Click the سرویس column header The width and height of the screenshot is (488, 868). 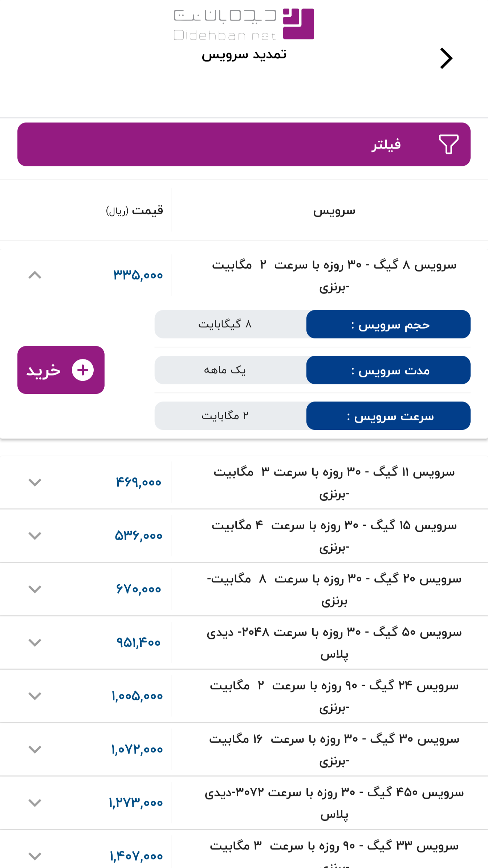334,210
